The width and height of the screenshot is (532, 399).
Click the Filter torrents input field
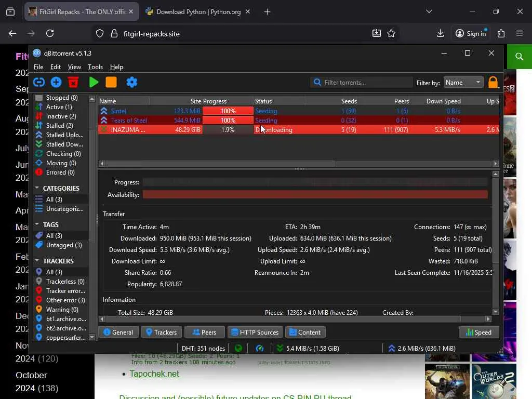tap(362, 83)
